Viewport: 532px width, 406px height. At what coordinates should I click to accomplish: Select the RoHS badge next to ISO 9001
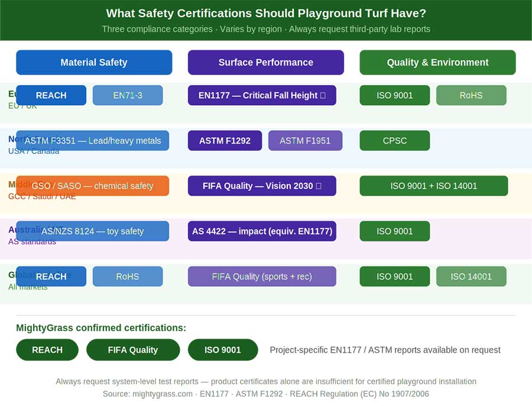(471, 95)
